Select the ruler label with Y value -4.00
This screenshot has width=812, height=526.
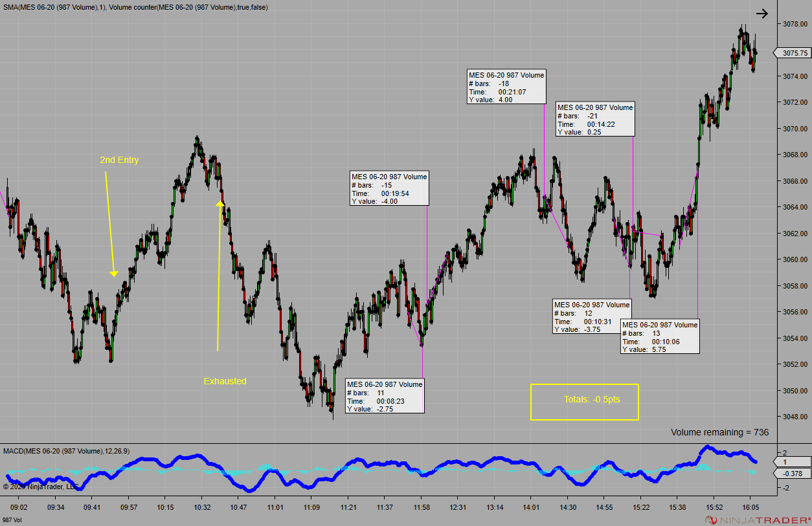point(389,188)
